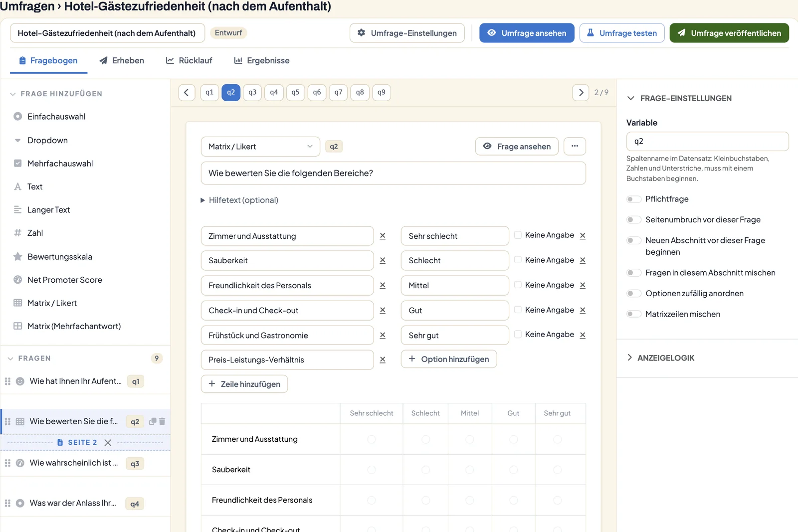This screenshot has height=532, width=798.
Task: Click Zeile hinzufügen button
Action: tap(244, 384)
